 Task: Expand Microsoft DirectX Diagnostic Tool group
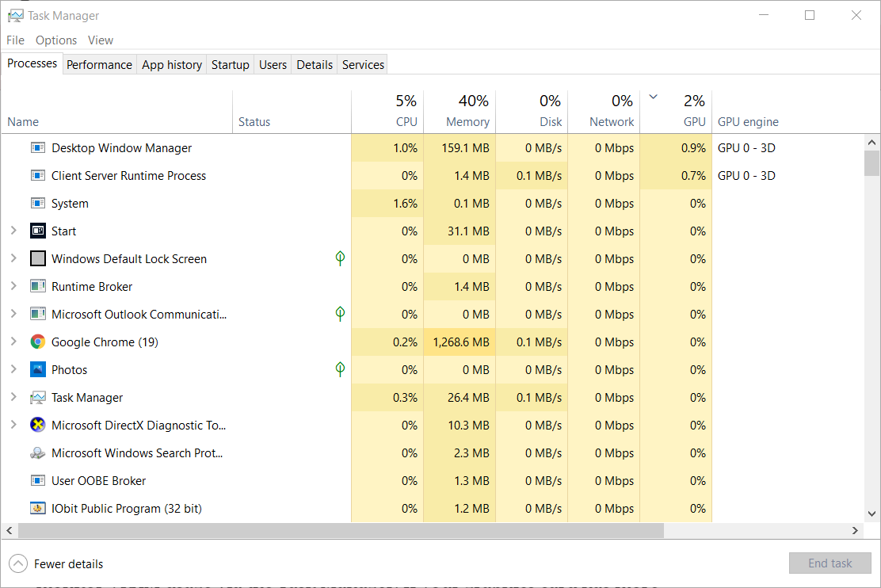pyautogui.click(x=13, y=425)
